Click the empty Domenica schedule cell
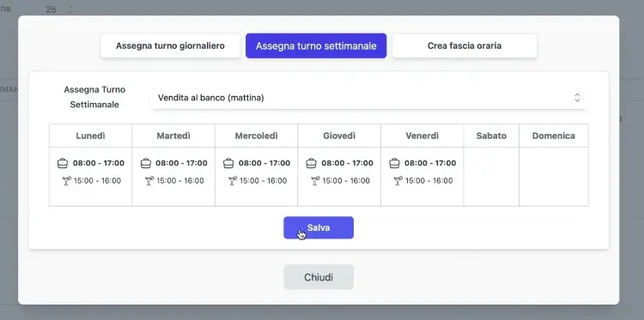 pos(554,177)
